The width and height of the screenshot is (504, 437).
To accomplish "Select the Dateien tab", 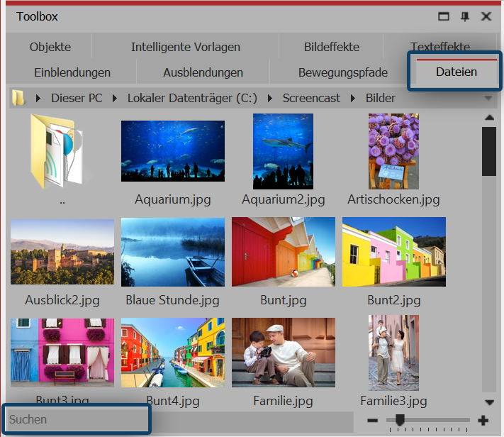I will 456,72.
